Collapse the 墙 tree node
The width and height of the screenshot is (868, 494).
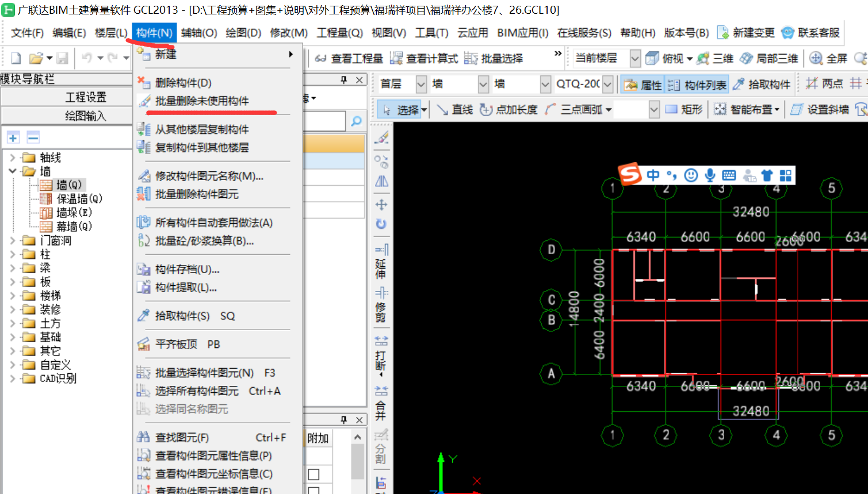(x=13, y=171)
